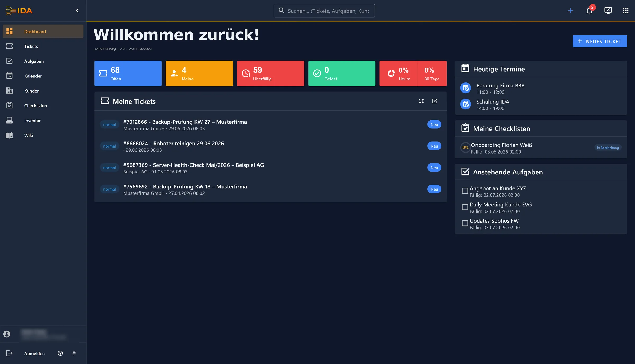
Task: Focus the Suchen search field
Action: pyautogui.click(x=324, y=11)
